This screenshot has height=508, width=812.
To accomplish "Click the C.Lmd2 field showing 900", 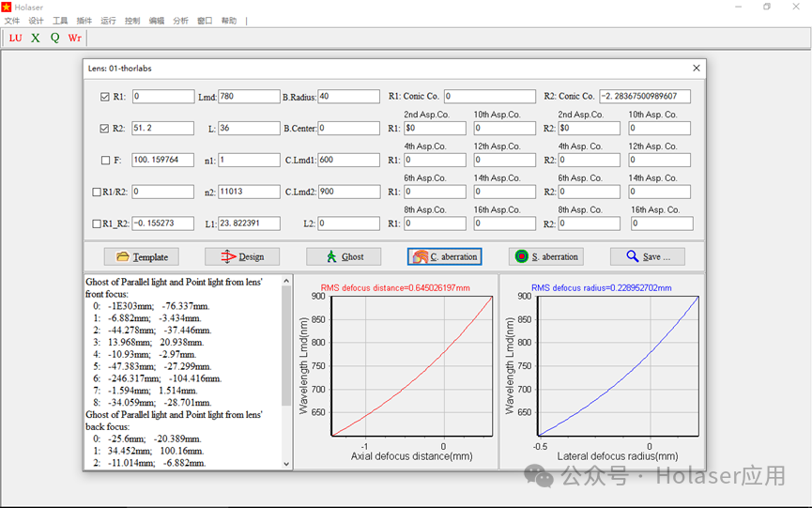I will click(348, 192).
